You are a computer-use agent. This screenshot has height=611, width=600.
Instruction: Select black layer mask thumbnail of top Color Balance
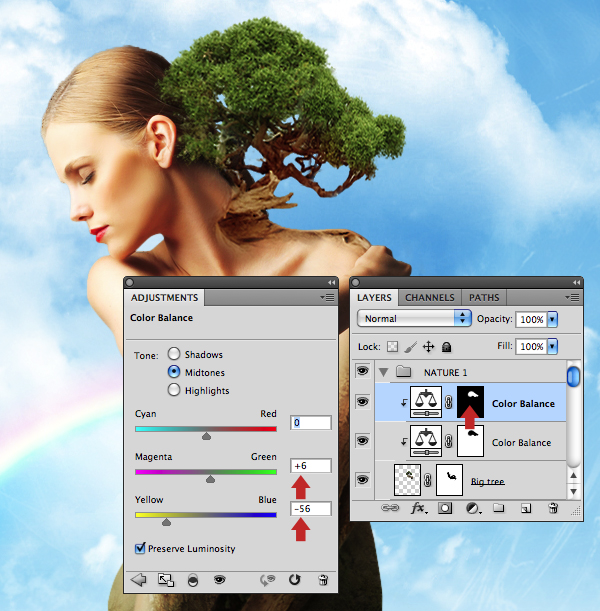click(470, 402)
